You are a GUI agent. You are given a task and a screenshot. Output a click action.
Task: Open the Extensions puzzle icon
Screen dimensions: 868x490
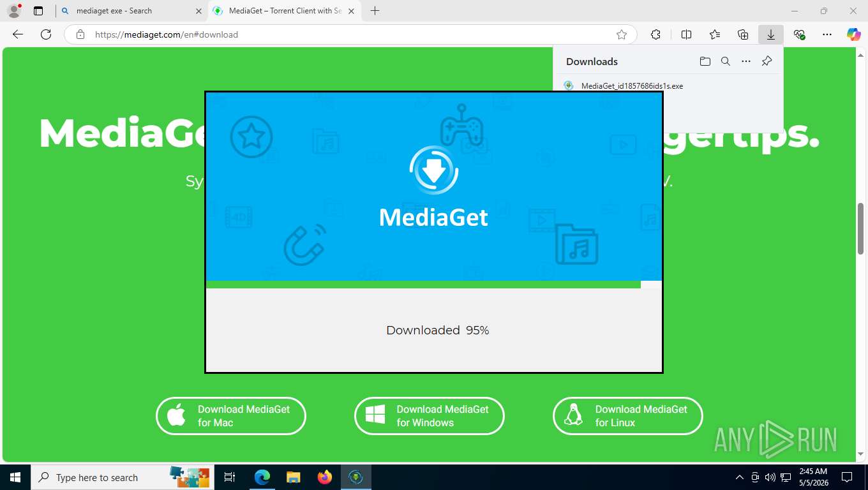click(x=655, y=34)
